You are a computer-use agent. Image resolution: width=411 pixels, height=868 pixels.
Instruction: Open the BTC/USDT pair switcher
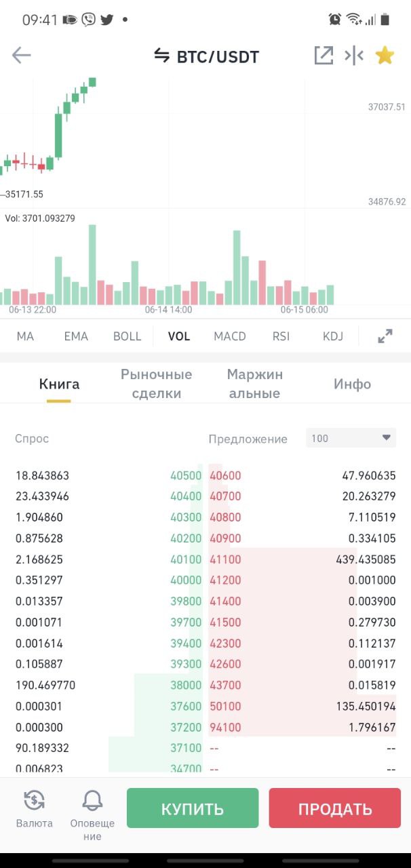coord(207,56)
